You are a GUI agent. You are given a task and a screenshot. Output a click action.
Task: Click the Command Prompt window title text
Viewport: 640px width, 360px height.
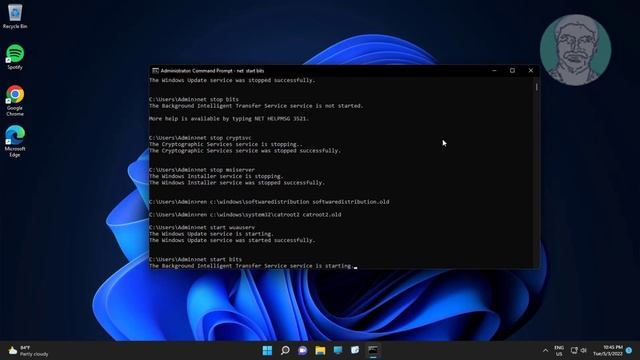point(212,71)
